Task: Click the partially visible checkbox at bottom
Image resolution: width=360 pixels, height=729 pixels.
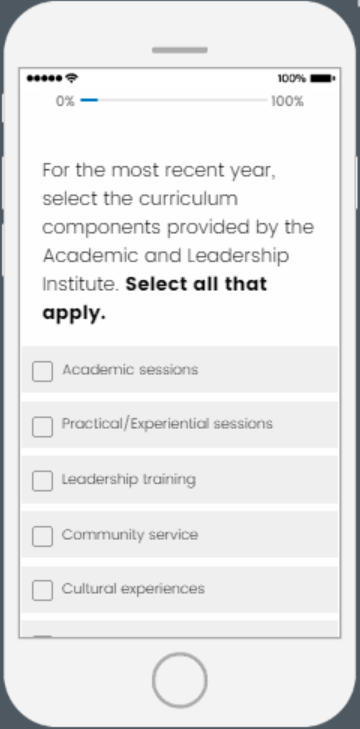Action: 42,636
